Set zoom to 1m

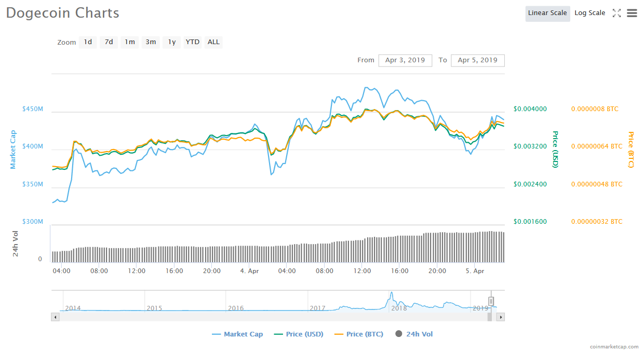coord(130,42)
